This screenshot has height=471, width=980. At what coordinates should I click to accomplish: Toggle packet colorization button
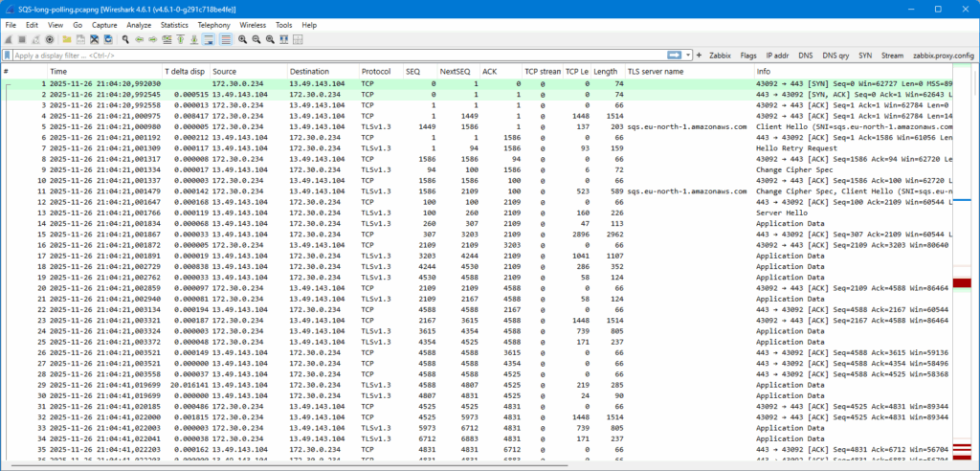pyautogui.click(x=226, y=39)
